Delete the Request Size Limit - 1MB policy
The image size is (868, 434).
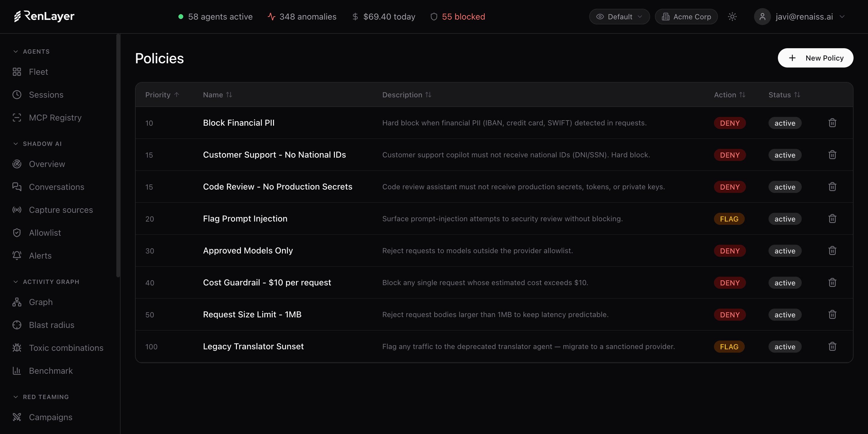[x=832, y=314]
